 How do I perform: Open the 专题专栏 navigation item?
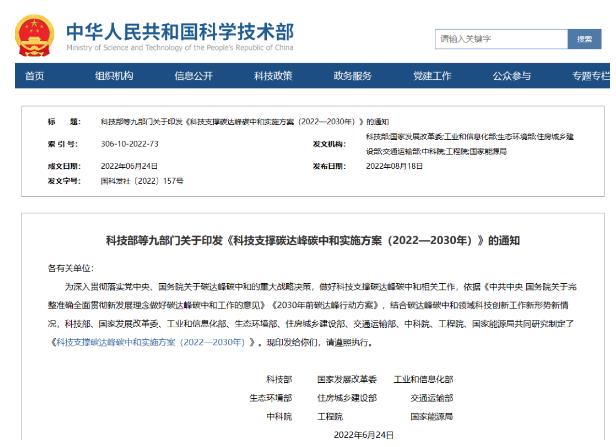(x=590, y=76)
